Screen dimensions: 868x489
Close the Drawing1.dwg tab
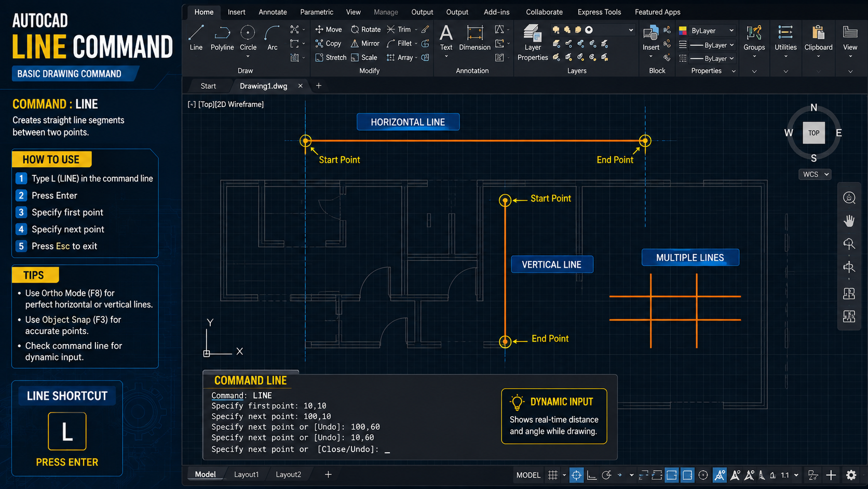(300, 86)
